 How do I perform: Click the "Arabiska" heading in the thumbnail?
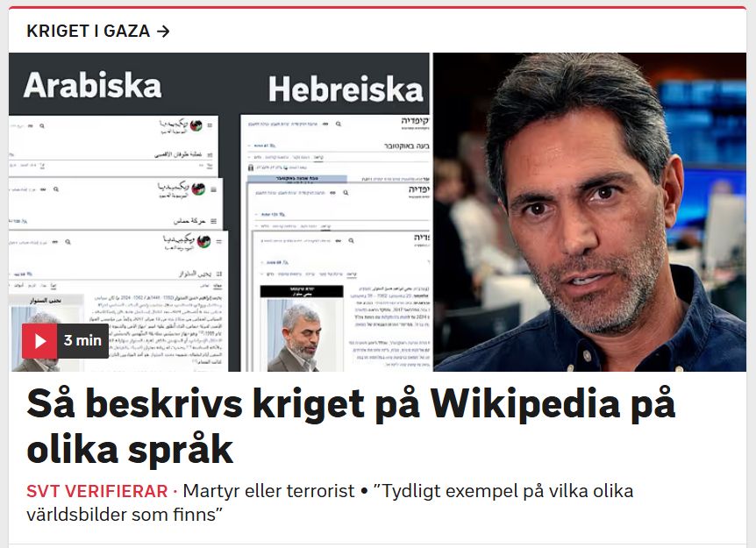point(93,85)
